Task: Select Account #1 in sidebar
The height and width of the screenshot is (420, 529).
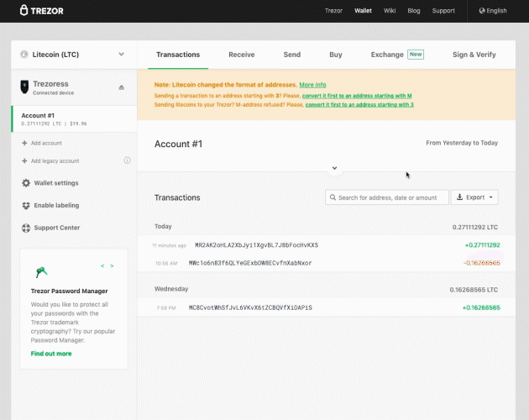Action: (x=74, y=118)
